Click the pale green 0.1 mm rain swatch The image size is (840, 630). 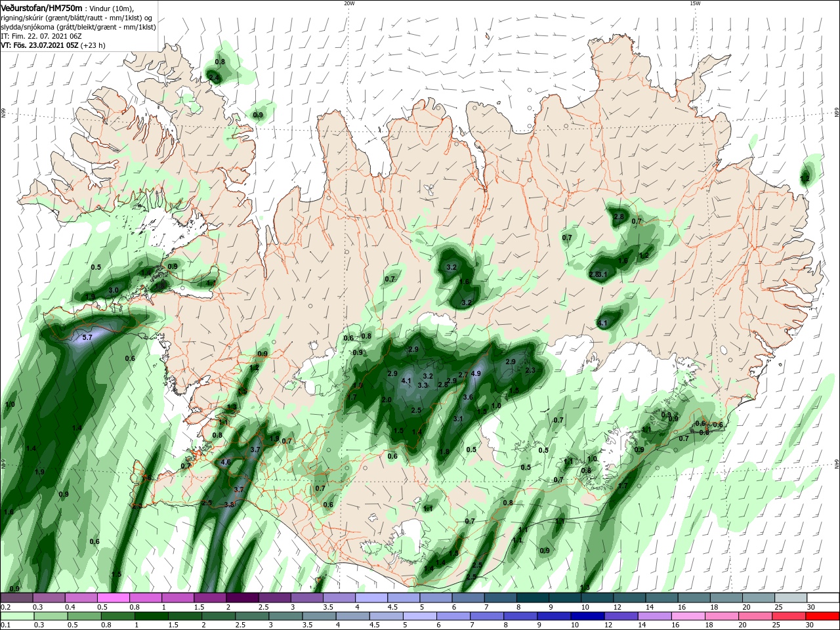16,616
